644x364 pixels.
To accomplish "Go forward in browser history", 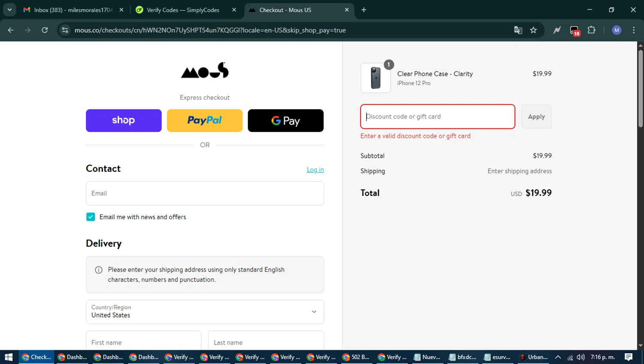I will coord(28,30).
